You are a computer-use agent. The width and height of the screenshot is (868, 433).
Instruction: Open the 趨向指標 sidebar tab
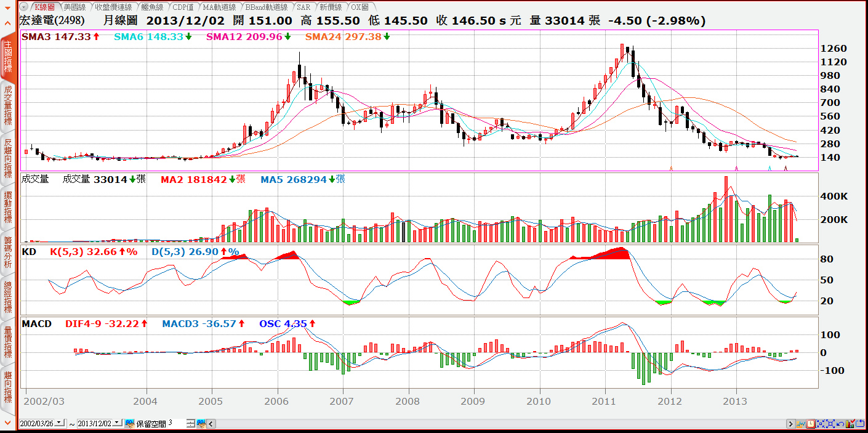8,387
